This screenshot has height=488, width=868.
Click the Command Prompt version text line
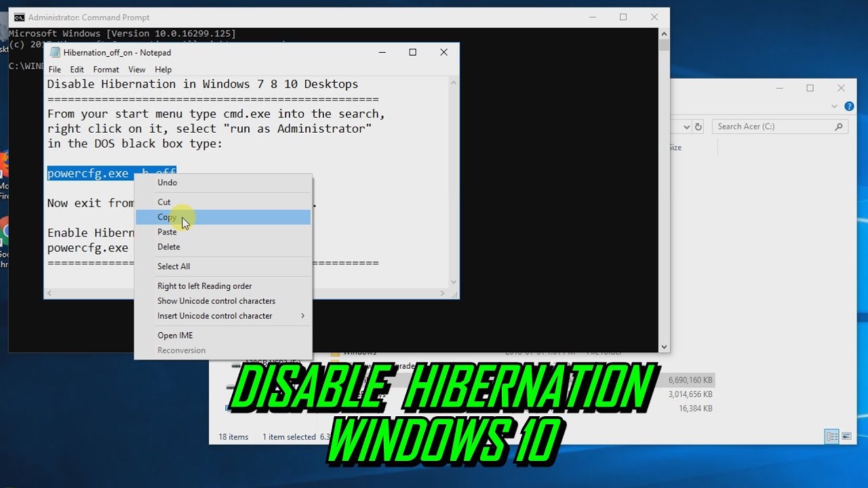122,33
